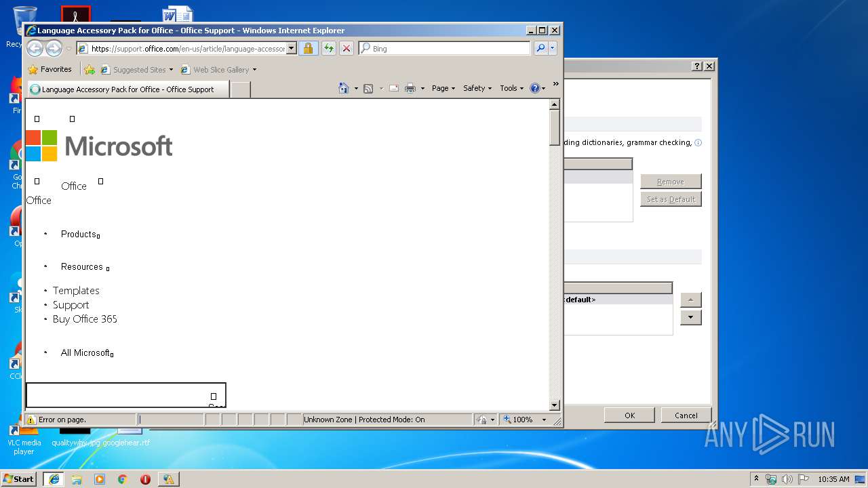Open the media player taskbar icon
Screen dimensions: 868x488
point(100,479)
